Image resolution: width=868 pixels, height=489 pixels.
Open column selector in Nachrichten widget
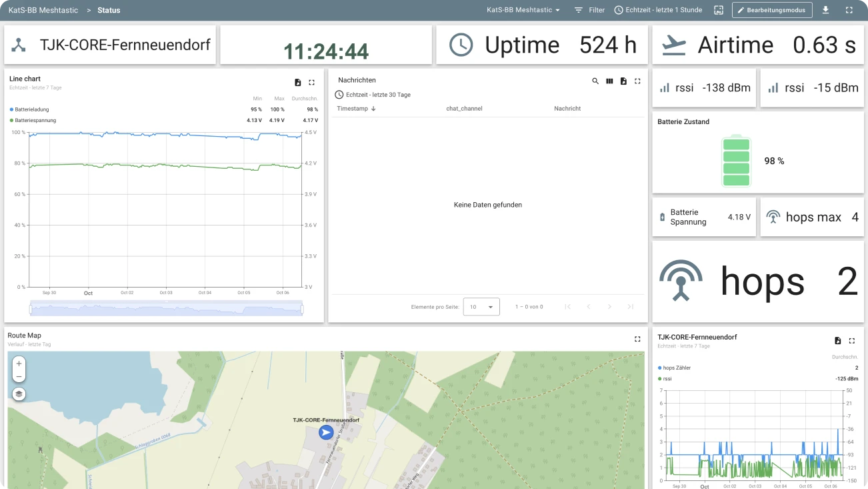coord(609,81)
